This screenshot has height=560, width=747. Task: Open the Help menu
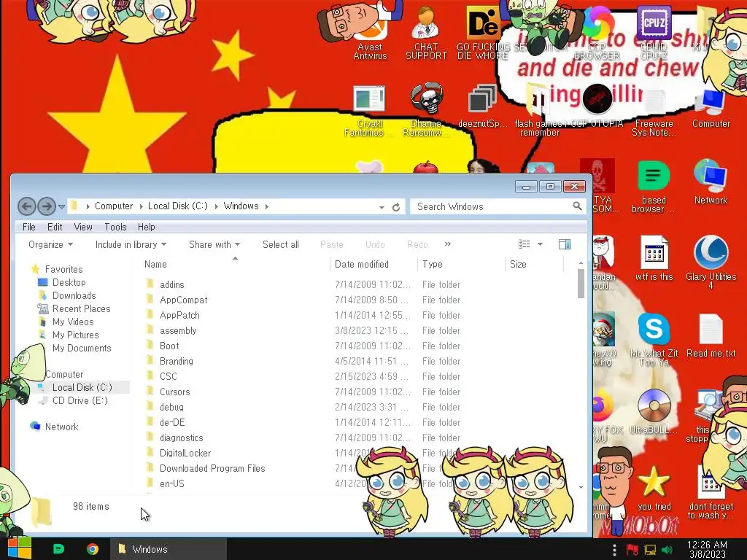coord(146,227)
